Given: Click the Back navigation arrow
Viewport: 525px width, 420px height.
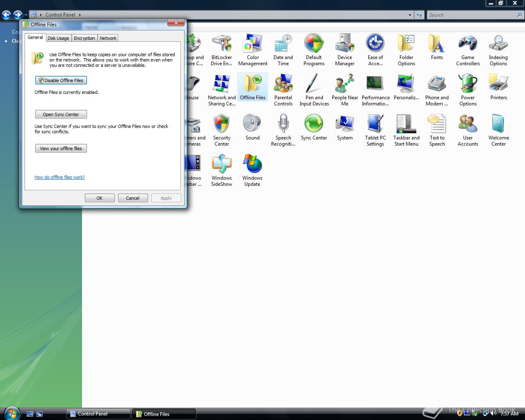Looking at the screenshot, I should click(6, 15).
